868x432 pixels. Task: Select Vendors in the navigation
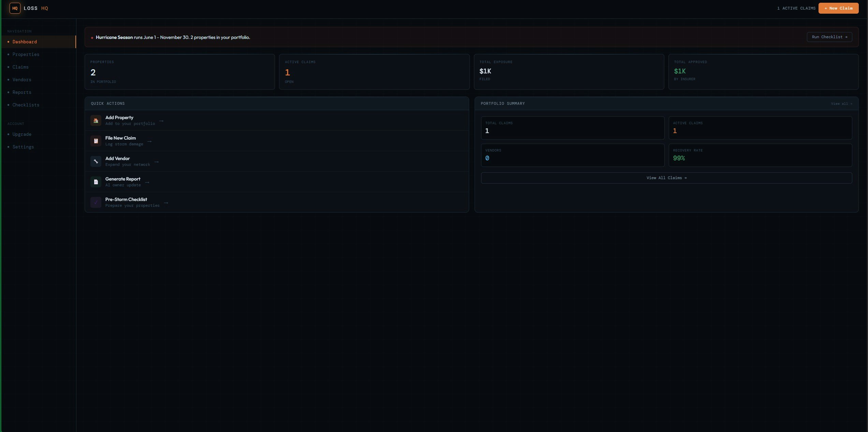pyautogui.click(x=38, y=80)
